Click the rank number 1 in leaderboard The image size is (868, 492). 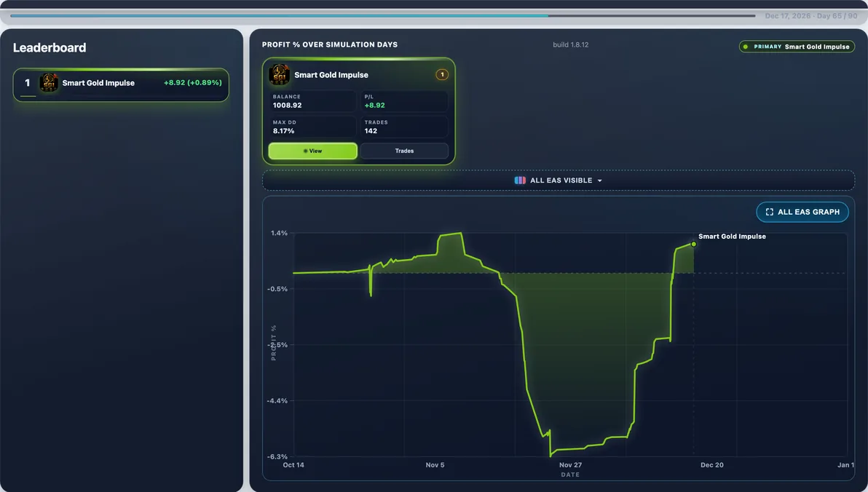pos(27,83)
